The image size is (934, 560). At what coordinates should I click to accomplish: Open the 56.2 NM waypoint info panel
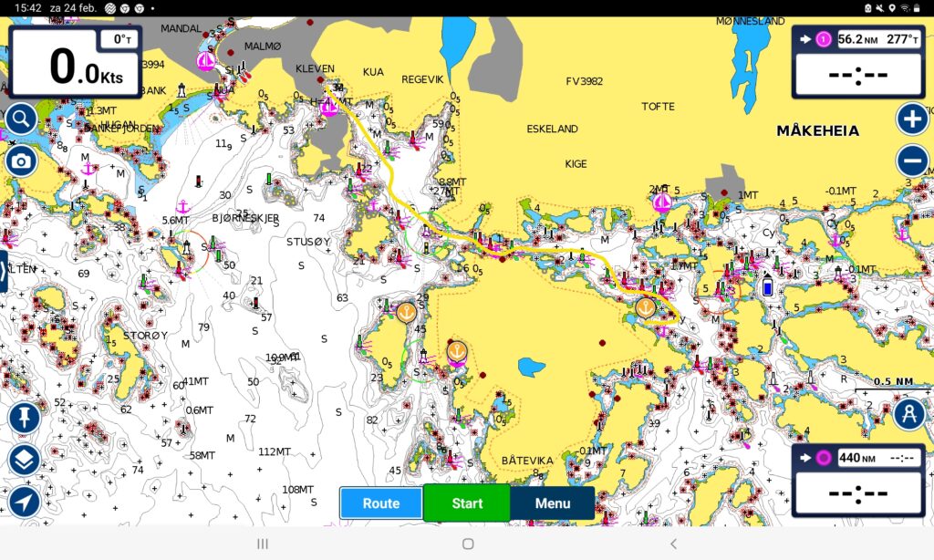pyautogui.click(x=858, y=62)
